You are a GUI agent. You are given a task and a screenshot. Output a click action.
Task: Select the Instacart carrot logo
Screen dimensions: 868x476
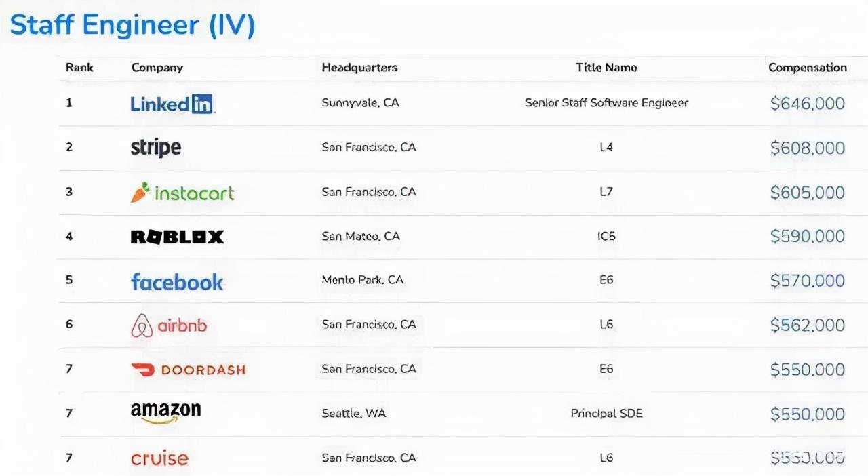coord(140,193)
